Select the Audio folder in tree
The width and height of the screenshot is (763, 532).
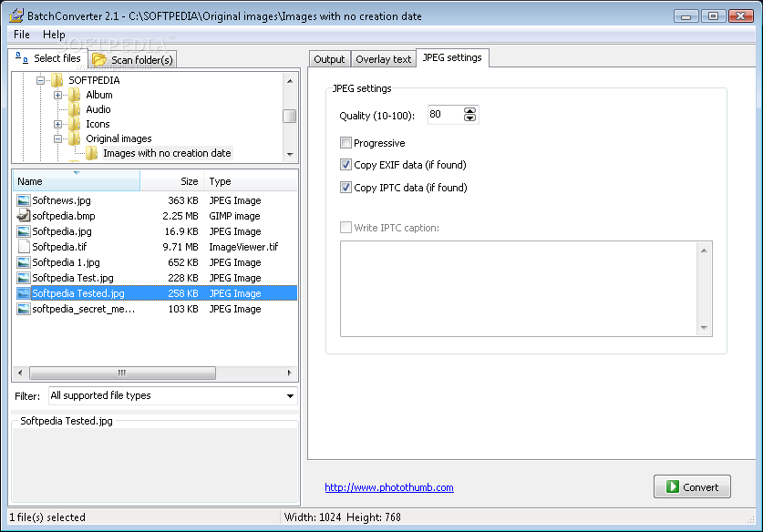coord(98,109)
